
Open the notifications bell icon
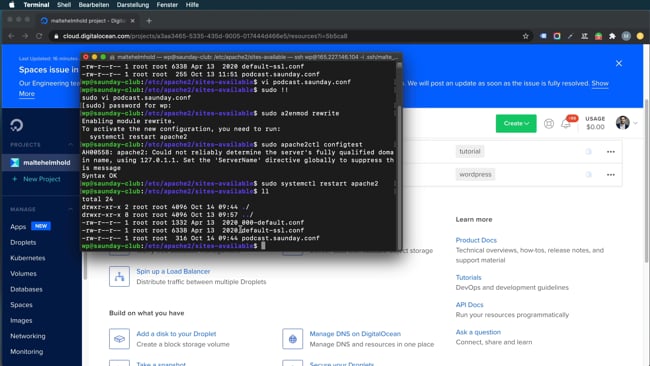tap(566, 124)
